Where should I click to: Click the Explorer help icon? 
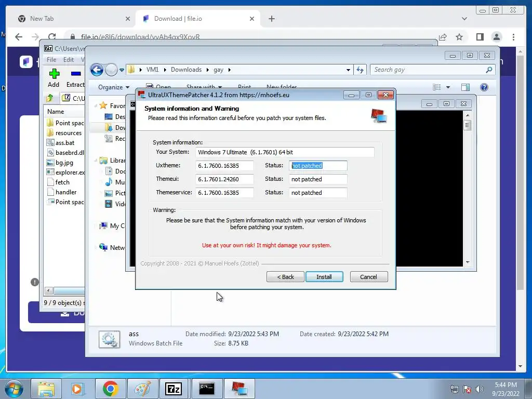click(x=484, y=87)
